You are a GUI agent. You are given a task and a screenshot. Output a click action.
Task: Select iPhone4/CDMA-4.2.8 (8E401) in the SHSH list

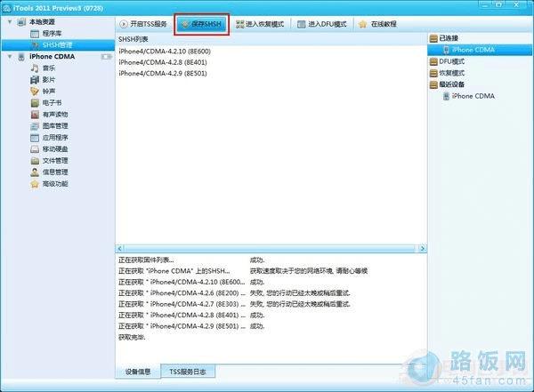coord(163,62)
